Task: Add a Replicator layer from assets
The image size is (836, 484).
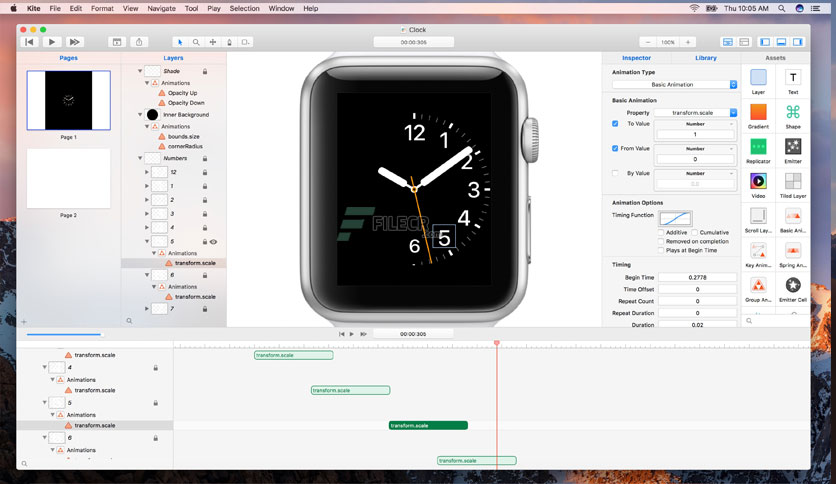Action: click(x=758, y=146)
